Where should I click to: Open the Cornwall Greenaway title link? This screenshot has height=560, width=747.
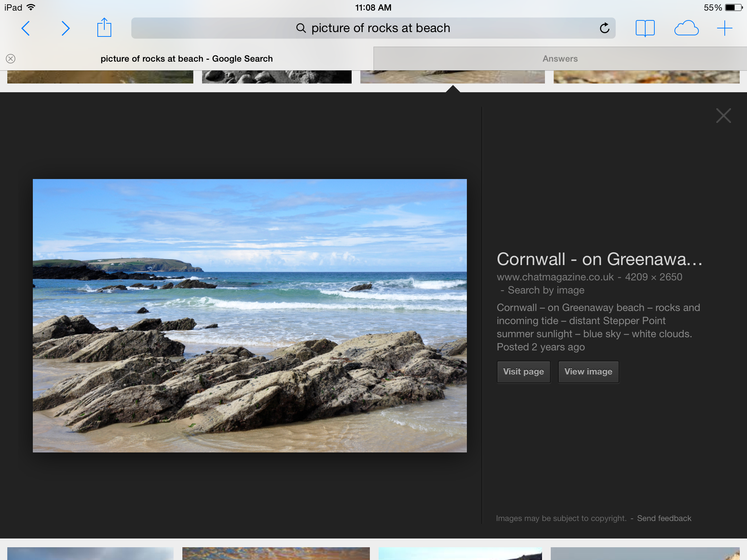point(599,259)
